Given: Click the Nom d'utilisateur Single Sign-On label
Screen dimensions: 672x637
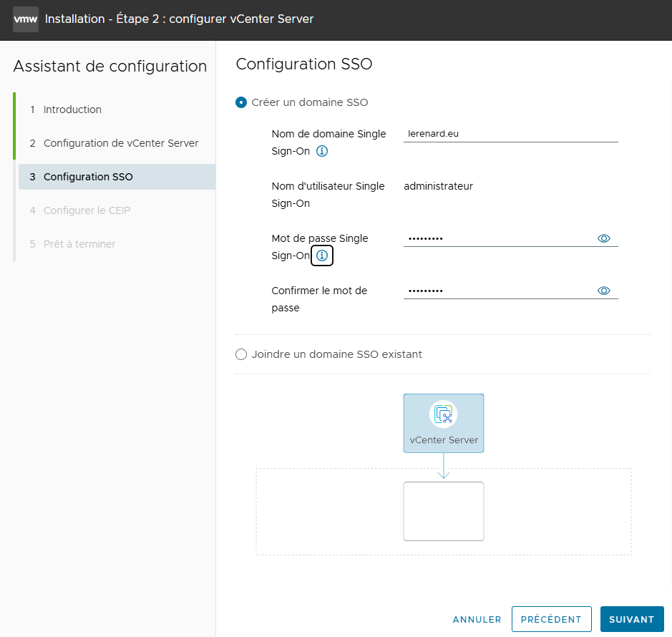Looking at the screenshot, I should pos(328,195).
